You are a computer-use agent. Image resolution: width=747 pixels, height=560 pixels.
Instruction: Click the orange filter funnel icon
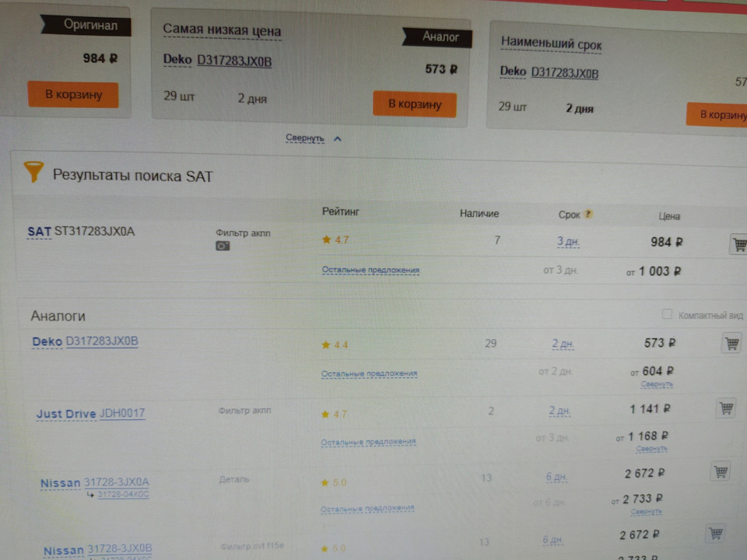click(33, 172)
